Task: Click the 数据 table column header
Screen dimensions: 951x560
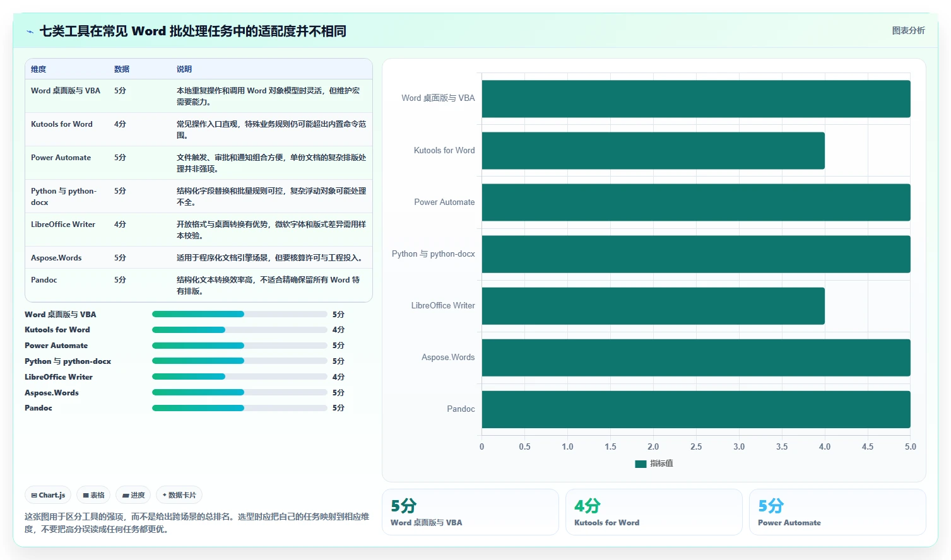Action: pos(122,69)
